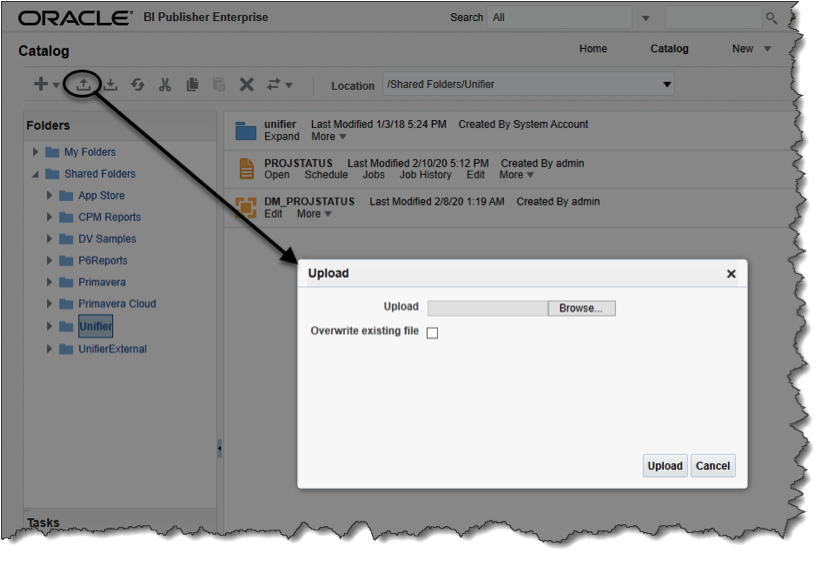Open More menu for DM_PROJSTATUS
829x561 pixels.
pos(314,214)
